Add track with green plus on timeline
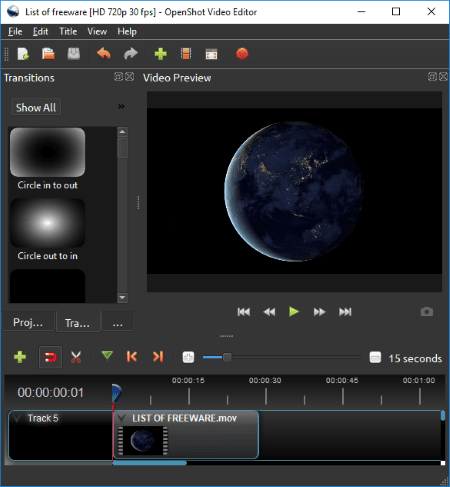Screen dimensions: 450x487 (x=20, y=357)
